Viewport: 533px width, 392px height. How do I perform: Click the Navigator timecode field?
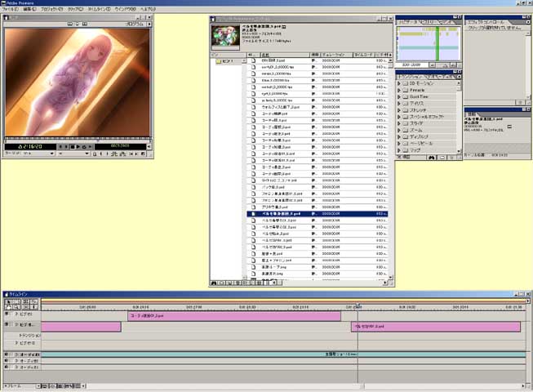pos(411,65)
